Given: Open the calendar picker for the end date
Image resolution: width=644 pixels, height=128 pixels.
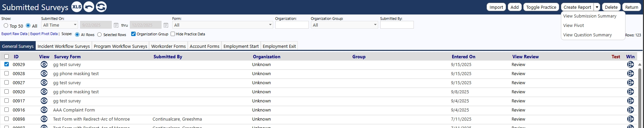Looking at the screenshot, I should click(166, 25).
